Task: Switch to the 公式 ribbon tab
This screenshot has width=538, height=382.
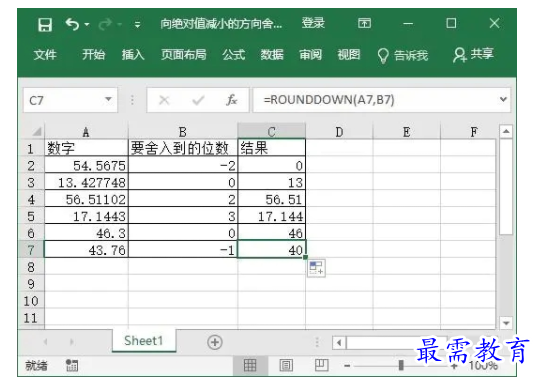Action: (x=233, y=54)
